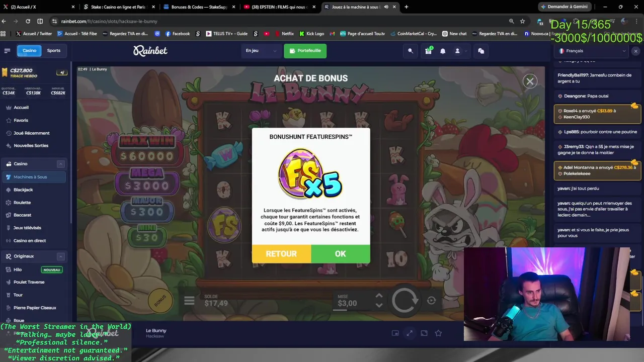The width and height of the screenshot is (644, 362).
Task: Select the Sports tab
Action: (x=54, y=51)
